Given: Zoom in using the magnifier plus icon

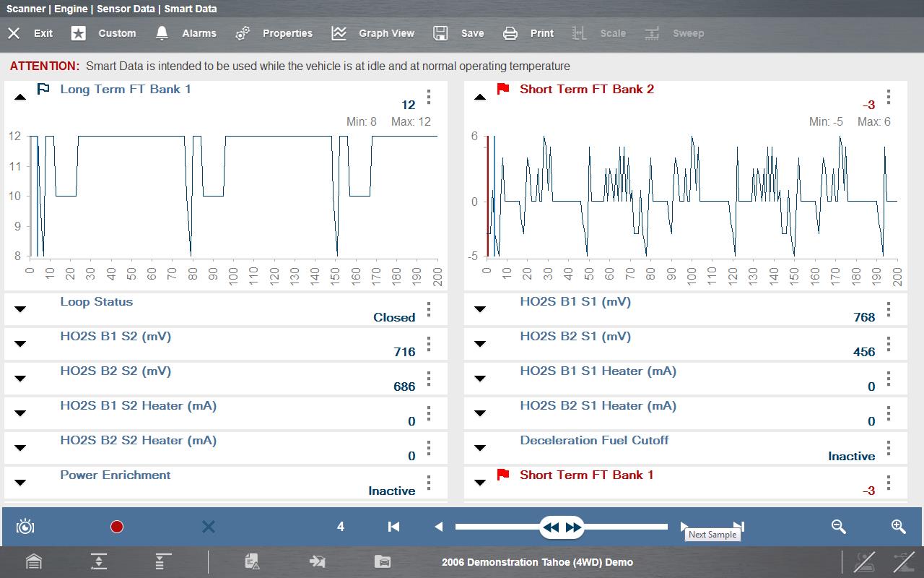Looking at the screenshot, I should (x=898, y=527).
